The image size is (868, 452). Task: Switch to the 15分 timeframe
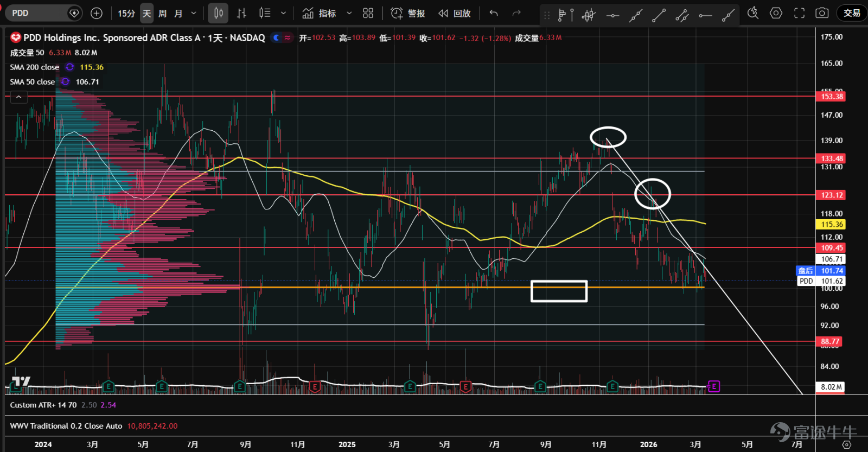[x=126, y=13]
